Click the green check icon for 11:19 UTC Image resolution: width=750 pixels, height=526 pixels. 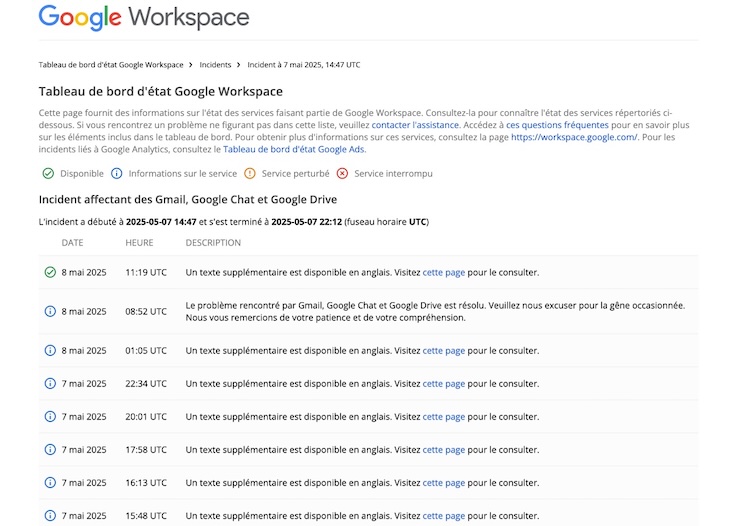tap(50, 272)
